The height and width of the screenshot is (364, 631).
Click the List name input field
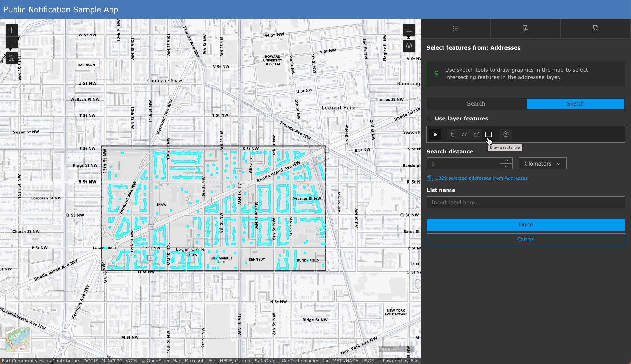click(x=525, y=202)
